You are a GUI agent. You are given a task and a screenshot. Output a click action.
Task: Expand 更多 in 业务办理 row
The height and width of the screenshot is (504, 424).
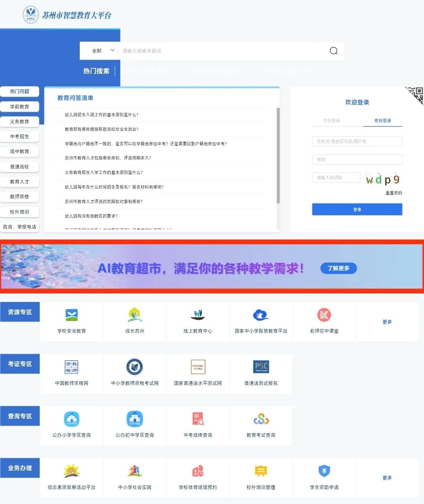[x=387, y=478]
